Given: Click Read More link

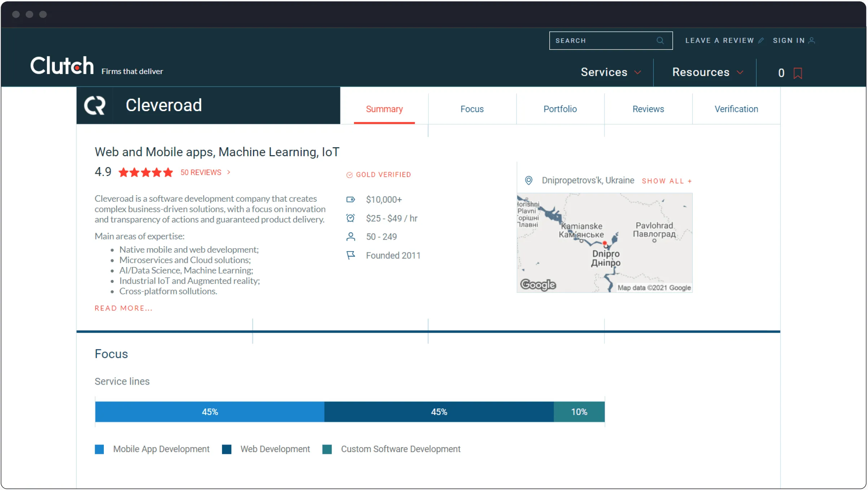Looking at the screenshot, I should [123, 308].
